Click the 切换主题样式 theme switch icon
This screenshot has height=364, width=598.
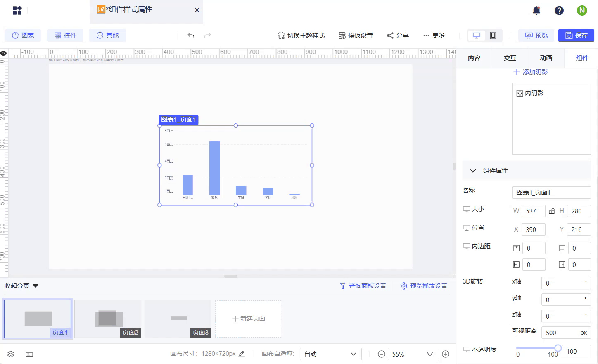pyautogui.click(x=281, y=35)
